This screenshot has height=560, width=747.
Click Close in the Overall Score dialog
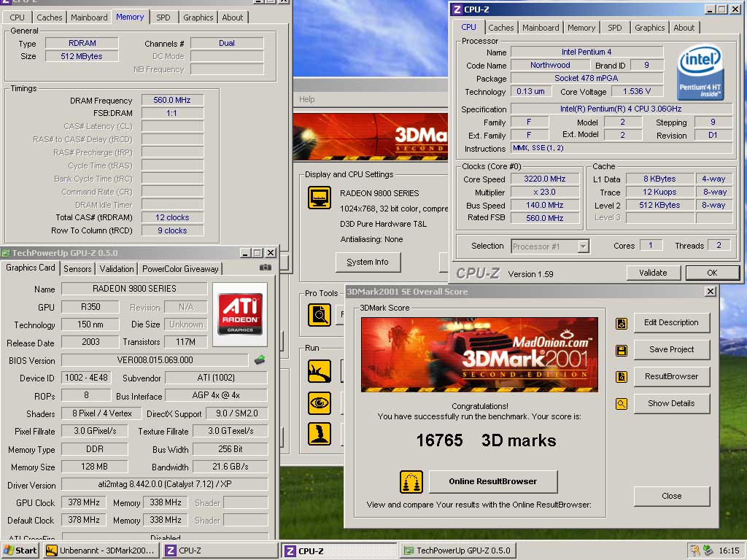671,496
